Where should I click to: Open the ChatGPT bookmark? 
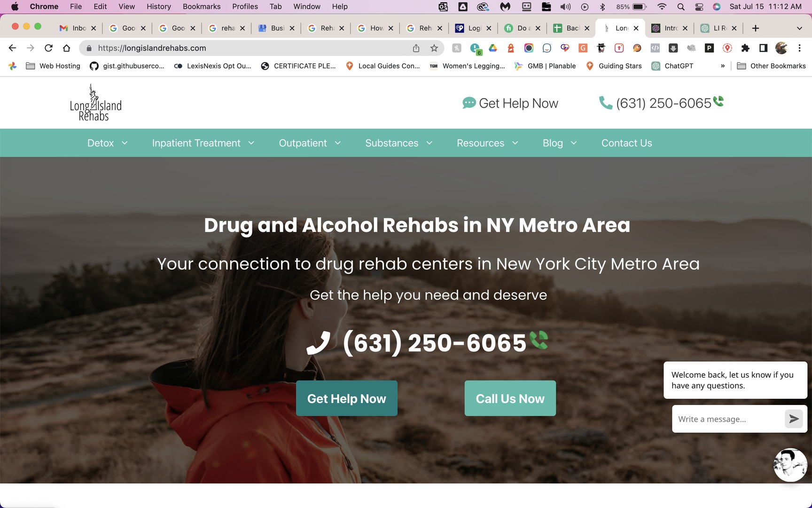pos(672,66)
